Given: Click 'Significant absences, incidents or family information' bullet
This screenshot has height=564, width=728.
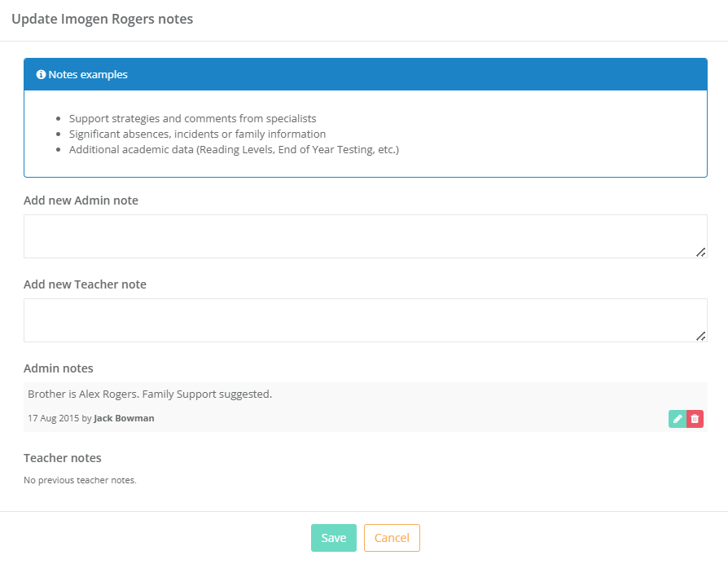Looking at the screenshot, I should (x=197, y=134).
